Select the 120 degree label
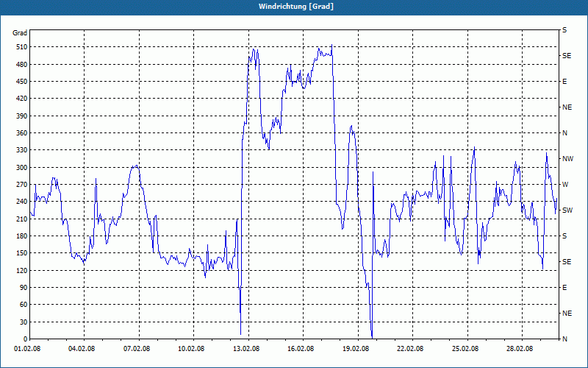 click(21, 270)
